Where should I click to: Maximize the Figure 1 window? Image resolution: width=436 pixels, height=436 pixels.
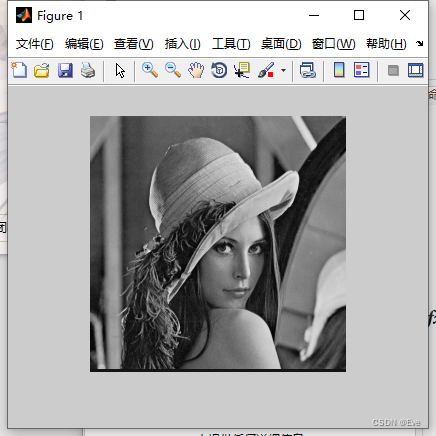coord(359,15)
